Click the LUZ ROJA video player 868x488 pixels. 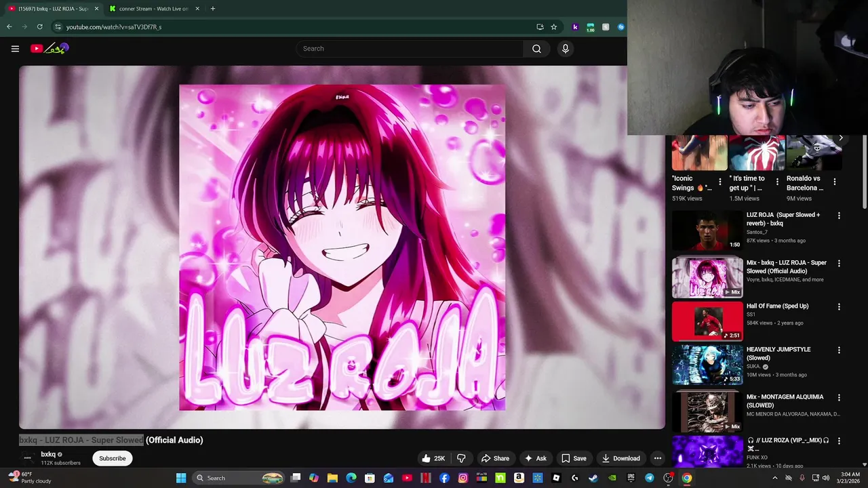pos(342,247)
